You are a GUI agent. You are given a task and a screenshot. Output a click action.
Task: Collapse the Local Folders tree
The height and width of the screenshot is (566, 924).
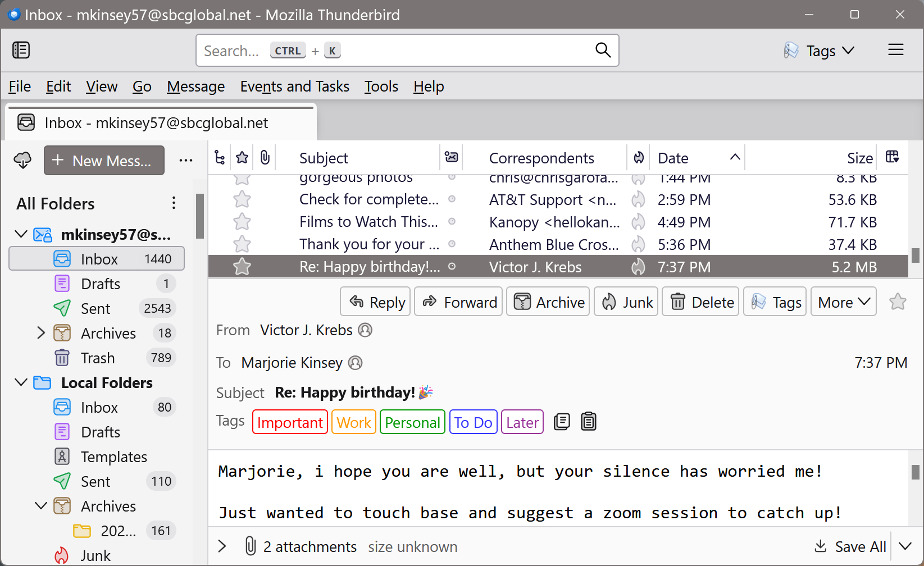coord(21,382)
